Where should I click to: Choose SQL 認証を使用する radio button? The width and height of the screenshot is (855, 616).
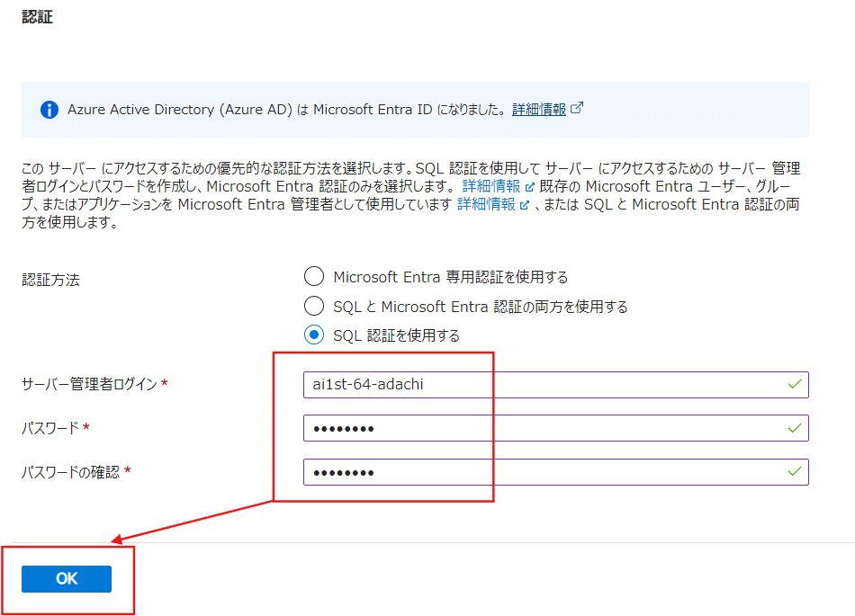coord(314,335)
